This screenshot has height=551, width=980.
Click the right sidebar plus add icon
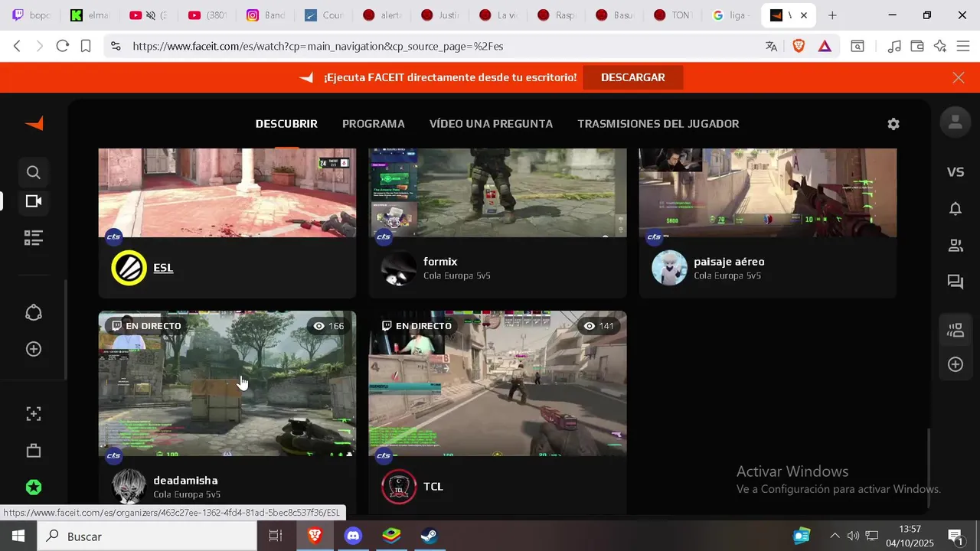point(955,364)
